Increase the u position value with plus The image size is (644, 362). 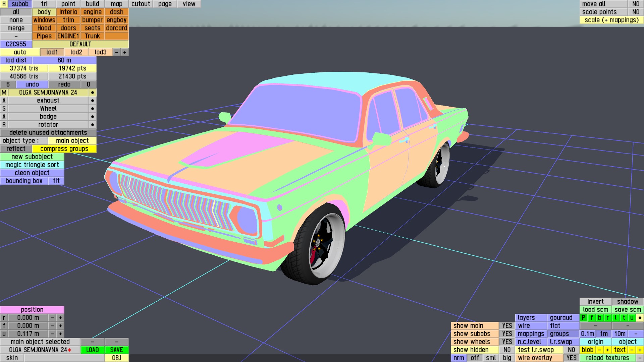tap(60, 334)
